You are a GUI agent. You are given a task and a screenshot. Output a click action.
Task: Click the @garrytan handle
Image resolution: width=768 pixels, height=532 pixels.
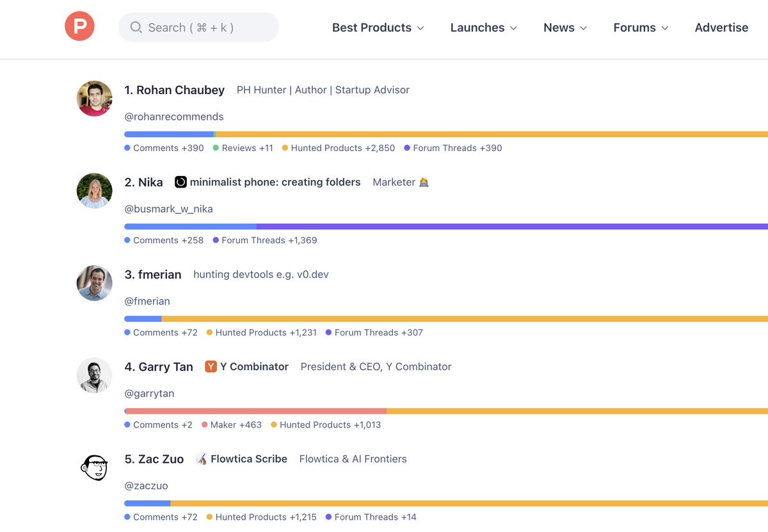(149, 393)
